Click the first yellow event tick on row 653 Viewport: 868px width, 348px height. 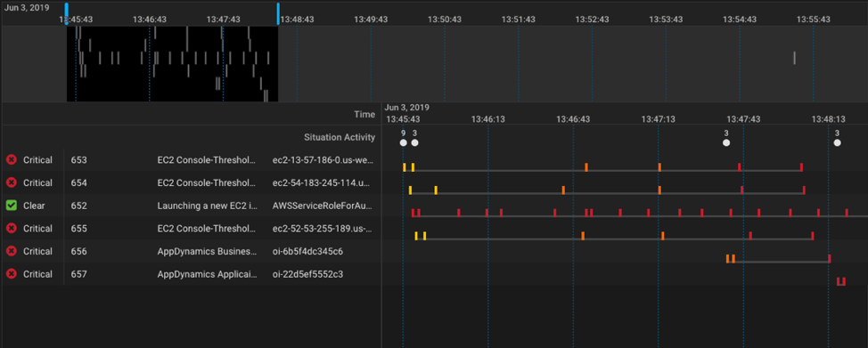coord(404,167)
